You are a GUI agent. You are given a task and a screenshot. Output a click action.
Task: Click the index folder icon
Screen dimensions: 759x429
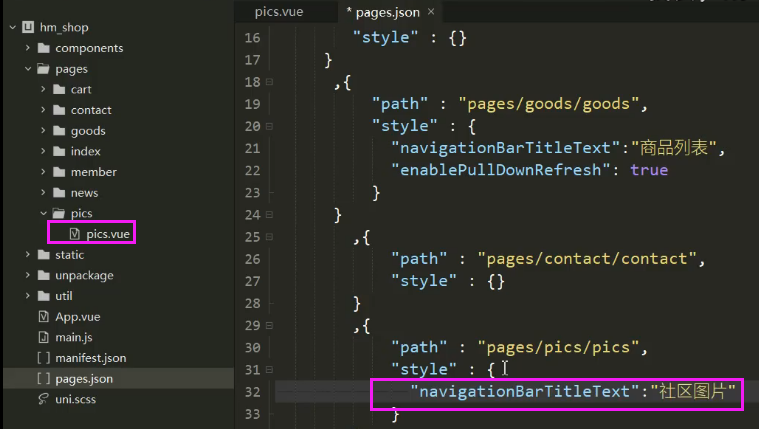59,151
